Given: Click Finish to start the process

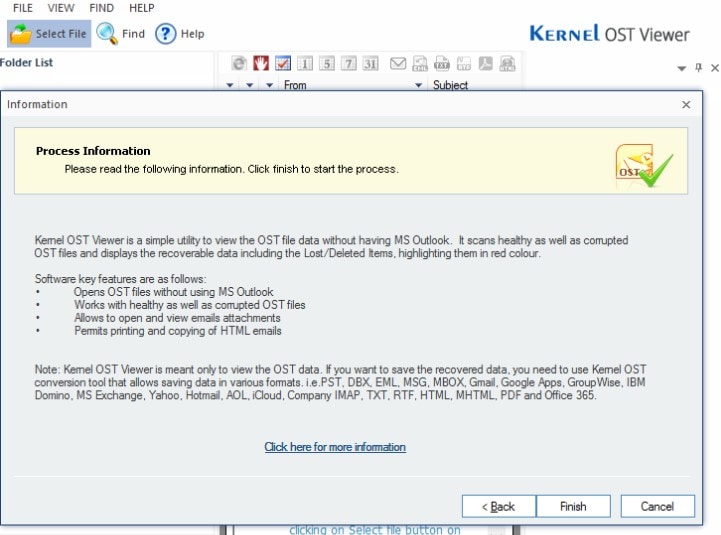Looking at the screenshot, I should [x=573, y=506].
